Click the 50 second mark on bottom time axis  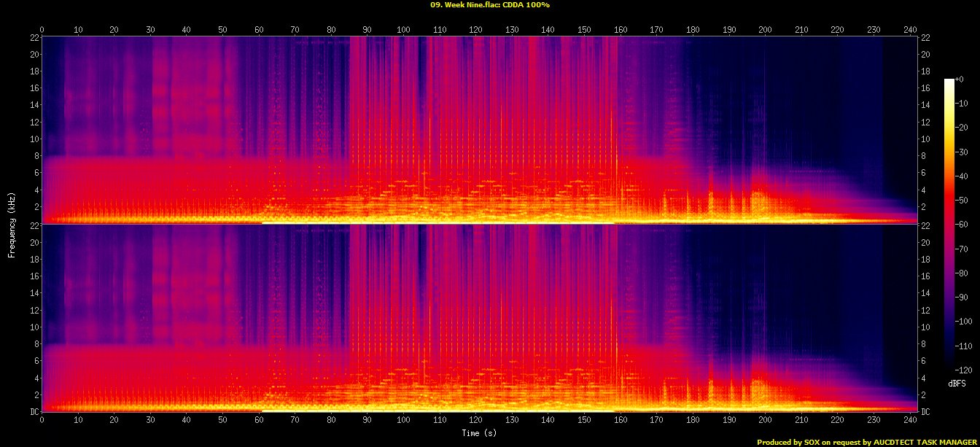click(222, 421)
